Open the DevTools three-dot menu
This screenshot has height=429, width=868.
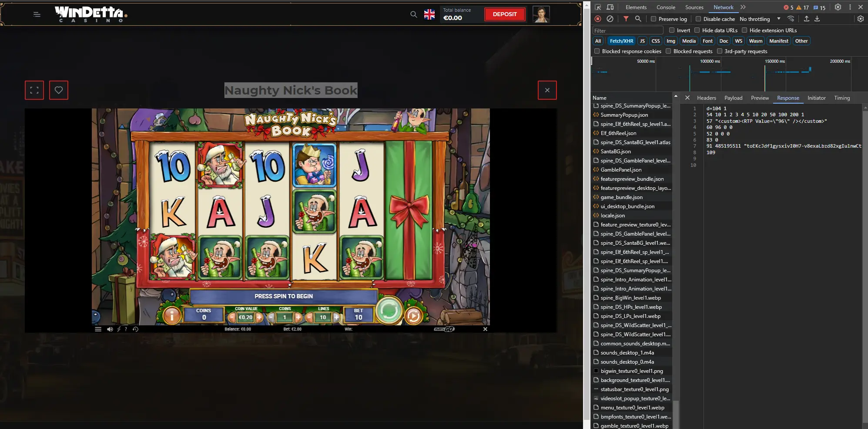click(x=850, y=7)
